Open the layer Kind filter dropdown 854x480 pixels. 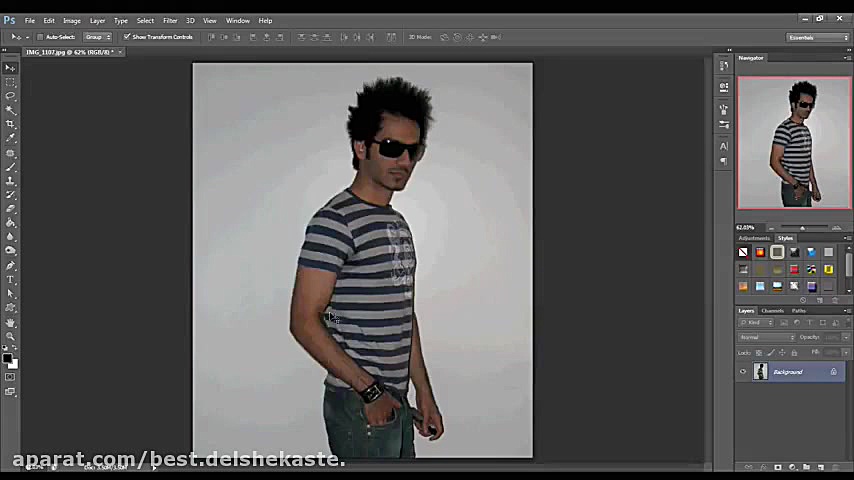pyautogui.click(x=756, y=323)
